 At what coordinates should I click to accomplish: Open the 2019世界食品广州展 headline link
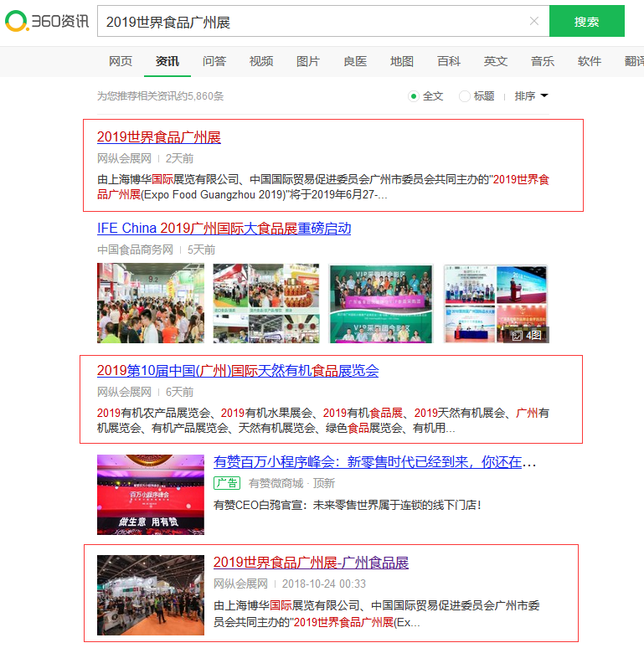(159, 137)
